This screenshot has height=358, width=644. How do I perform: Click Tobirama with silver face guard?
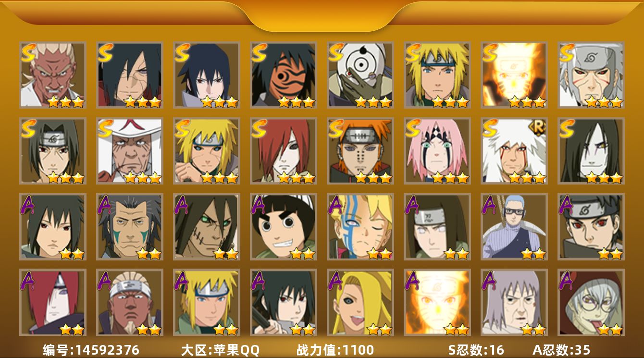[x=591, y=75]
